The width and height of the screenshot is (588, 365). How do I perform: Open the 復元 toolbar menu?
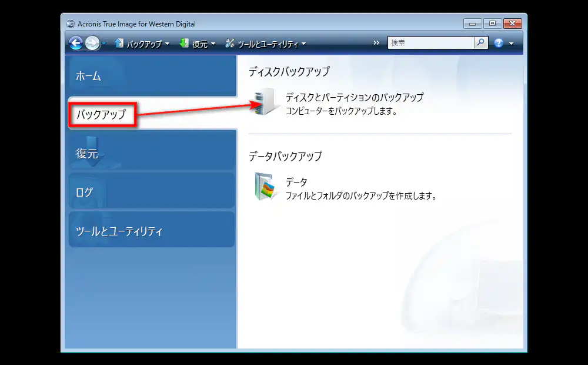(x=198, y=44)
